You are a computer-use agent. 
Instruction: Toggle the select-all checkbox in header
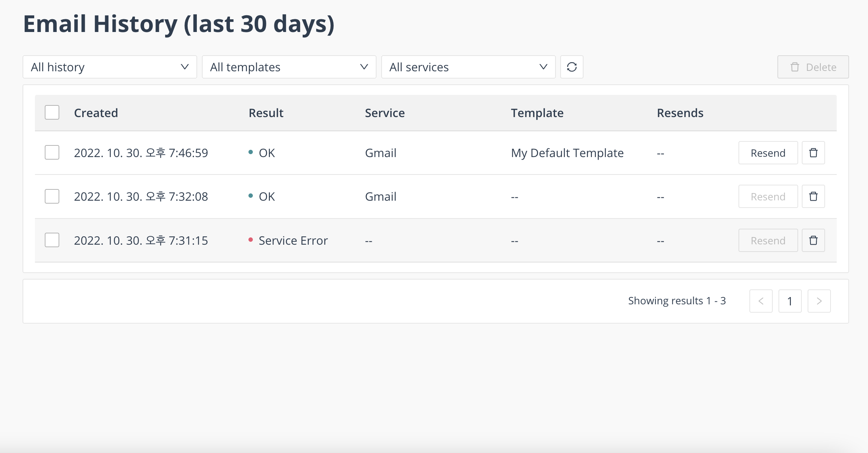[52, 112]
